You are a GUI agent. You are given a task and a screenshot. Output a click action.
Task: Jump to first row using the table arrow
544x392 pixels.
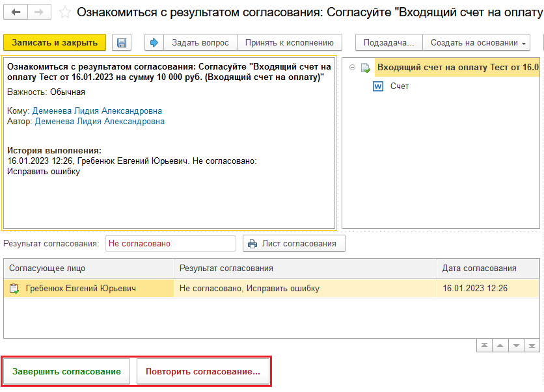(x=485, y=345)
